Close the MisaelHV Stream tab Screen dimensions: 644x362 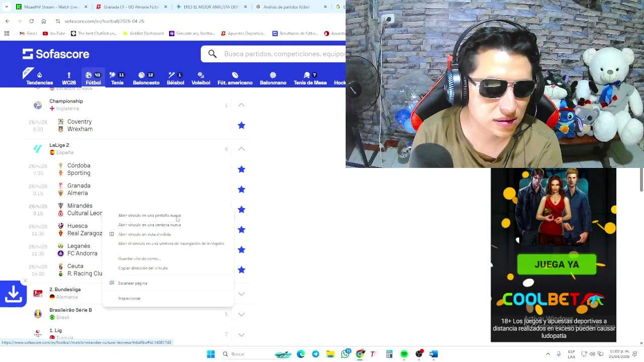pyautogui.click(x=86, y=7)
